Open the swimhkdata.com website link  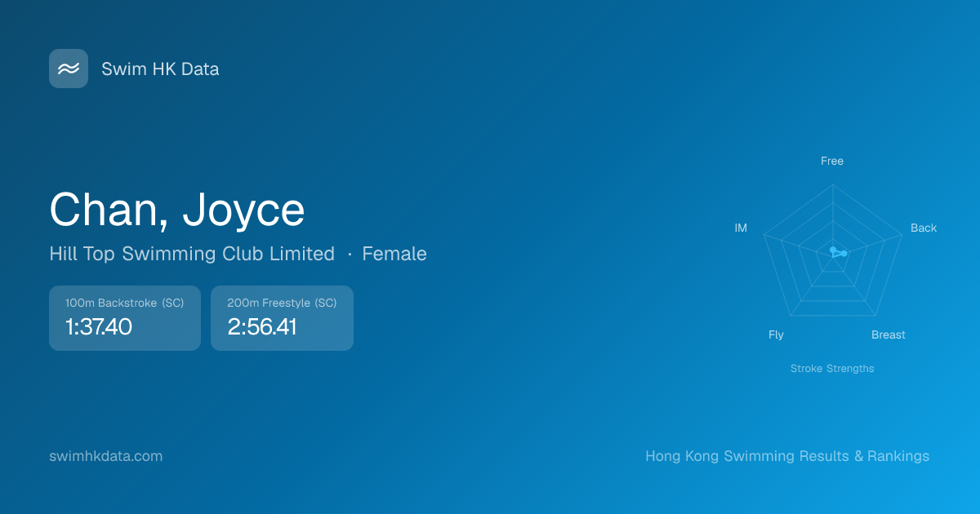(105, 456)
